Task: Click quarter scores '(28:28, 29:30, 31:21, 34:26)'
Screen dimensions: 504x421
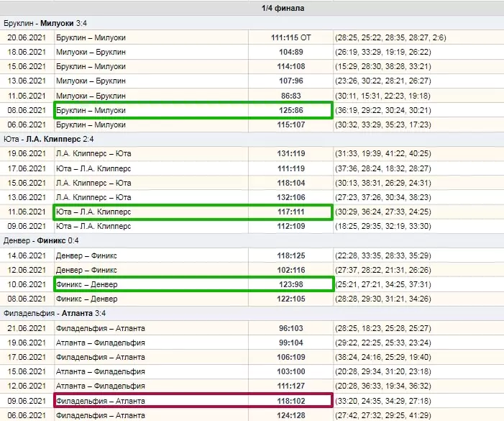Action: tap(382, 299)
